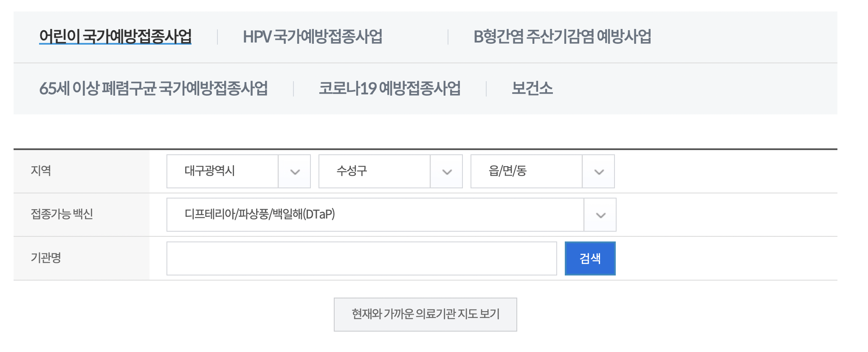The image size is (868, 352).
Task: Open the 대구광역시 city selector
Action: pyautogui.click(x=223, y=171)
